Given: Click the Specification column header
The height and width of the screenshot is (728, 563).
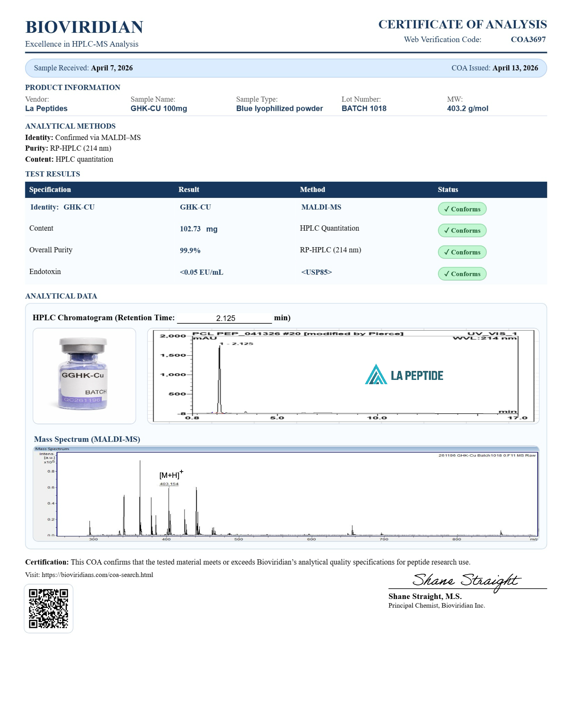Looking at the screenshot, I should (50, 189).
